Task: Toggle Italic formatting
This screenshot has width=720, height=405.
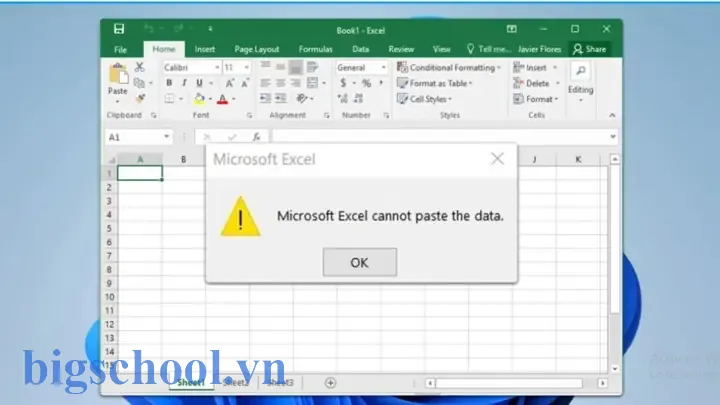Action: pyautogui.click(x=184, y=83)
